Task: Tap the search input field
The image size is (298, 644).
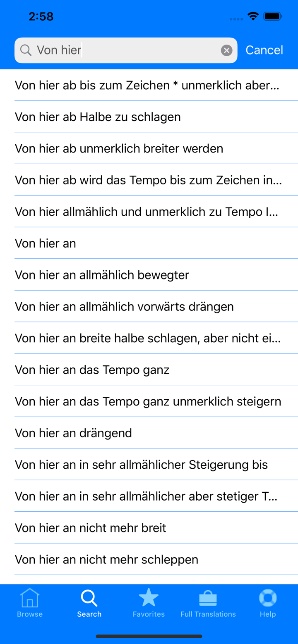Action: [124, 50]
